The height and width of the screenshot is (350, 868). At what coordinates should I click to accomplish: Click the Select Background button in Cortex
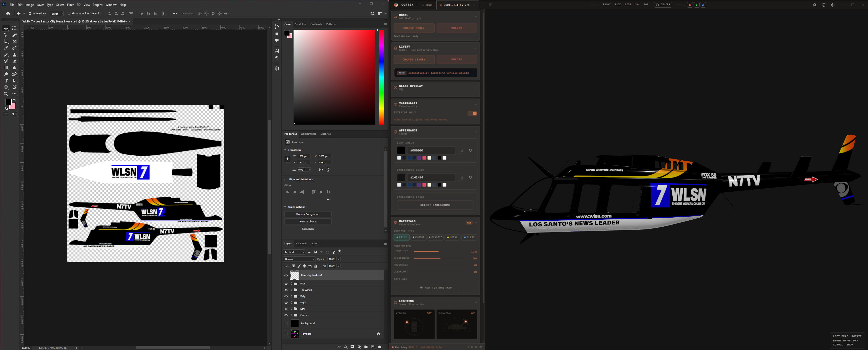click(x=435, y=205)
